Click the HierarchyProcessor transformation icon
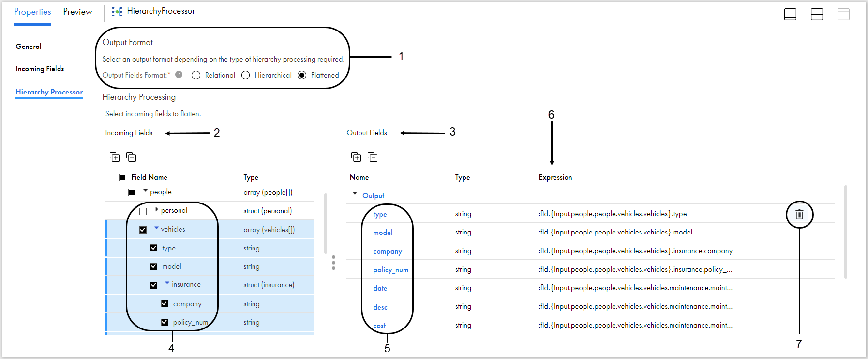The width and height of the screenshot is (868, 359). click(117, 11)
